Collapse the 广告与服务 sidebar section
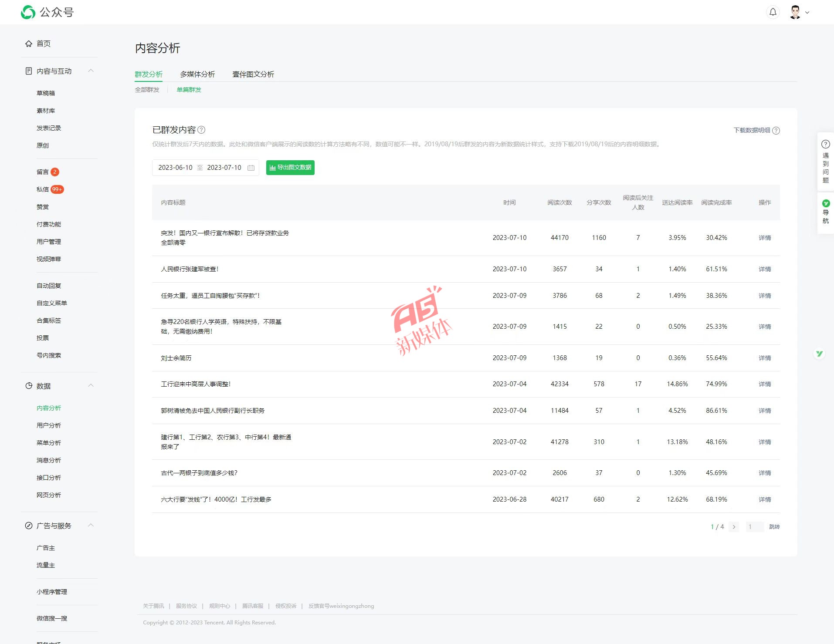The image size is (834, 644). pos(91,526)
